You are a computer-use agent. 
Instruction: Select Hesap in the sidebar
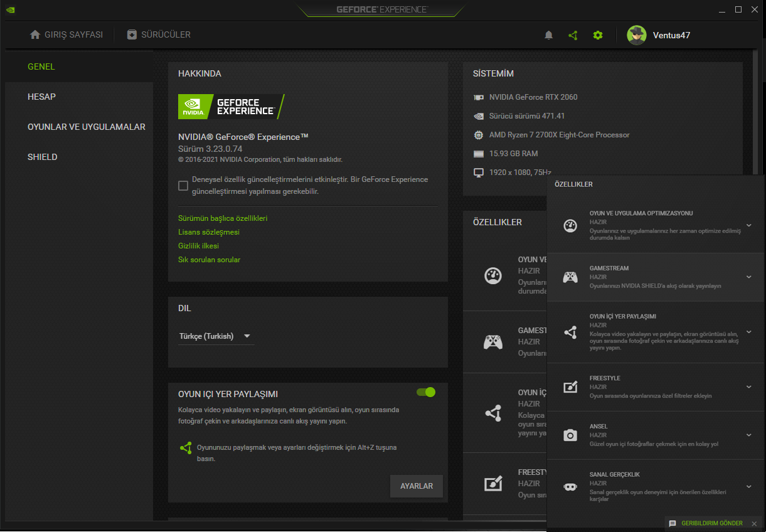[x=79, y=97]
